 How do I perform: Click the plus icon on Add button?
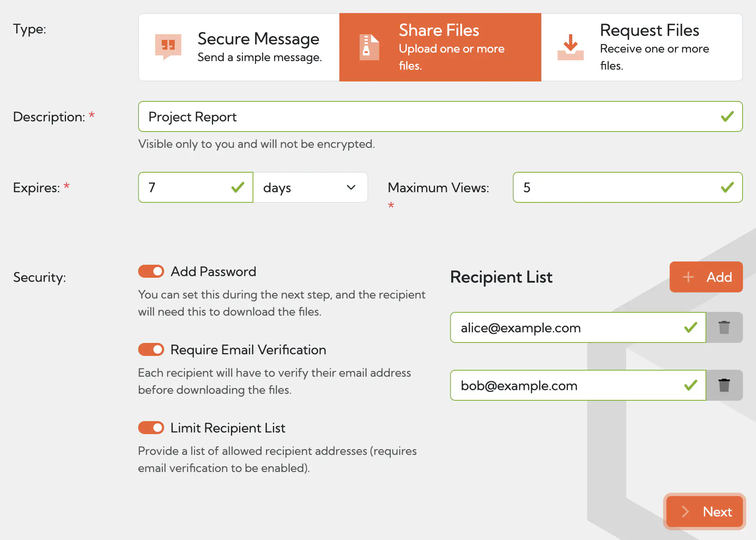coord(688,277)
